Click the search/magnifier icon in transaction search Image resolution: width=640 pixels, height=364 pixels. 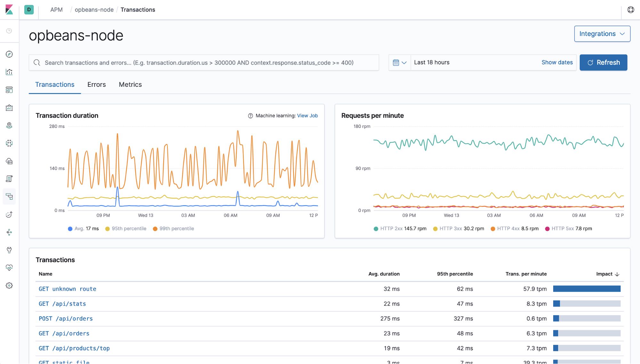coord(36,62)
